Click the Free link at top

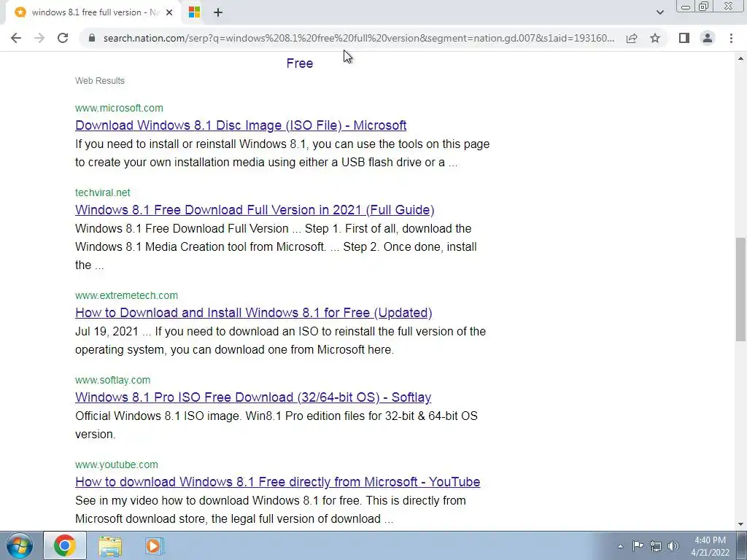(x=300, y=63)
